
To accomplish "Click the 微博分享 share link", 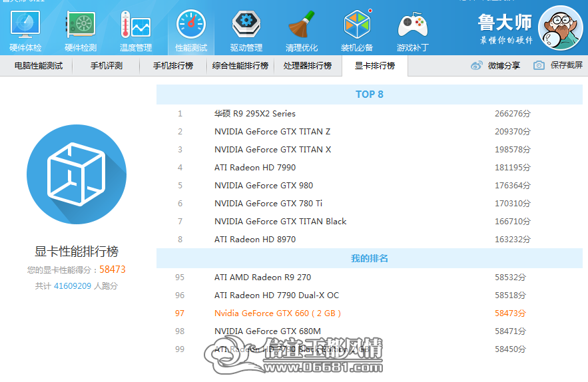I will click(504, 66).
